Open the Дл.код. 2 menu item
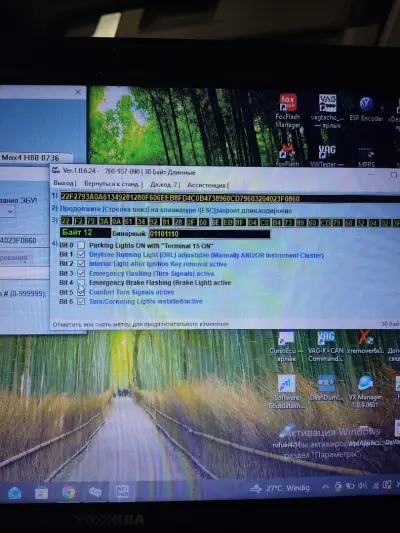400x533 pixels. 163,185
